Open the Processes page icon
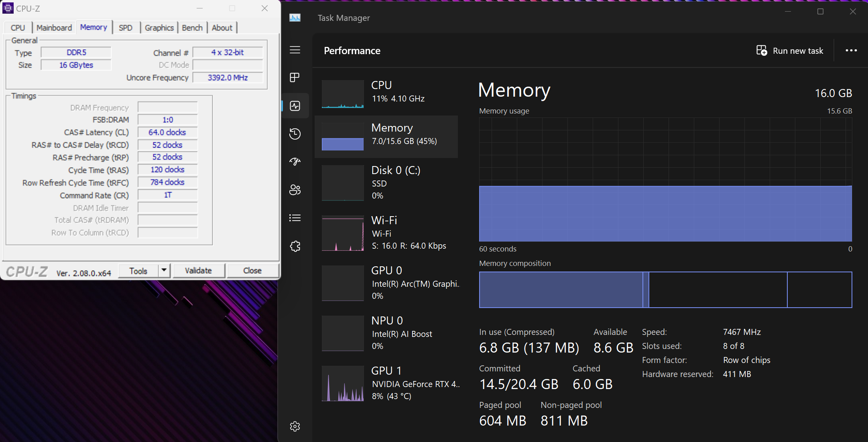This screenshot has width=868, height=442. (x=295, y=77)
